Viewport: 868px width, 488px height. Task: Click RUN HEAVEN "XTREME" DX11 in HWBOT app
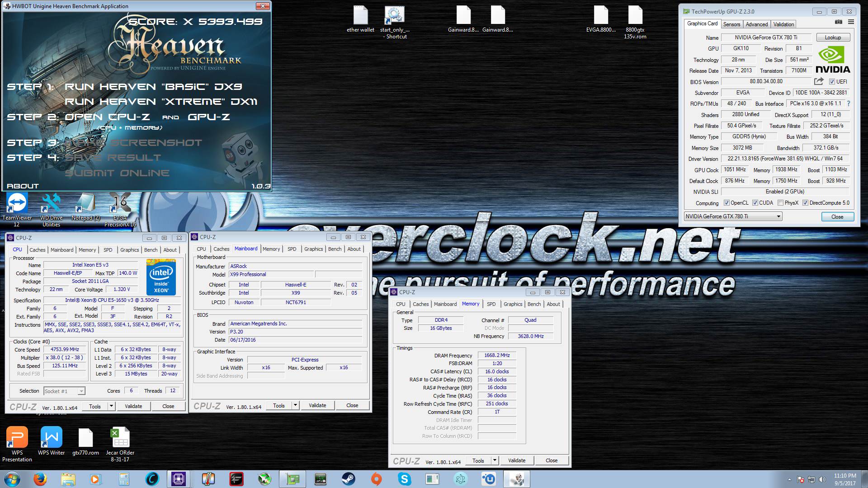pos(161,102)
